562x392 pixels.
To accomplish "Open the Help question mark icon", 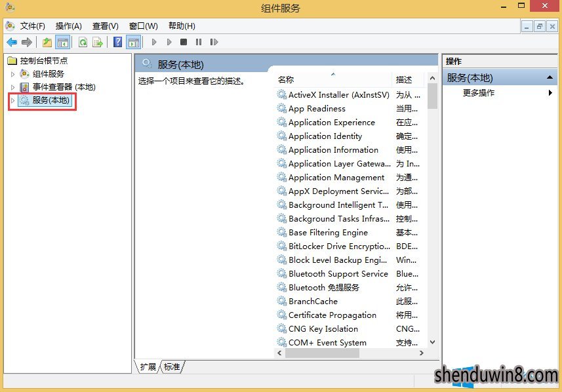I will 117,42.
